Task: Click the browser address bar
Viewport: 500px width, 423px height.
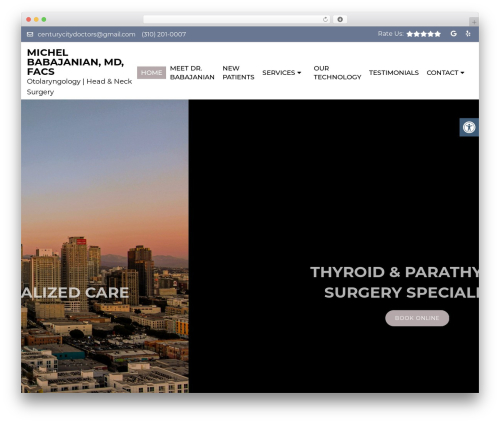Action: pos(237,20)
